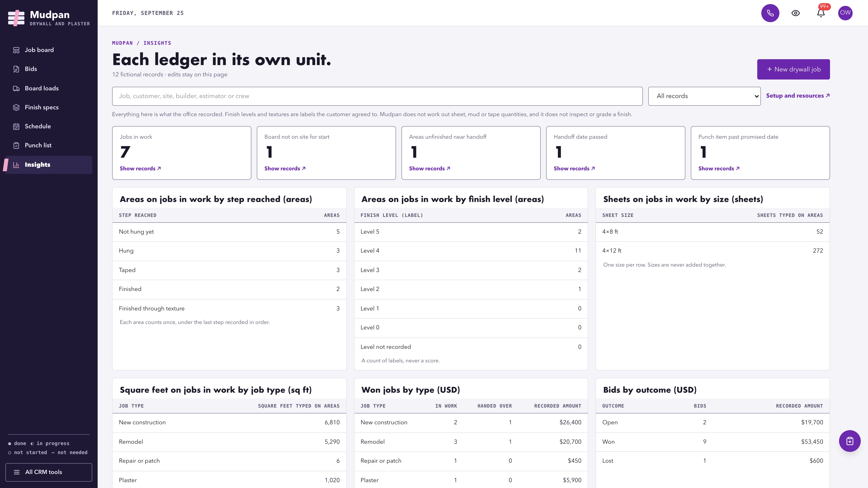Click the Schedule calendar icon
Screen dimensions: 868x488
click(16, 127)
